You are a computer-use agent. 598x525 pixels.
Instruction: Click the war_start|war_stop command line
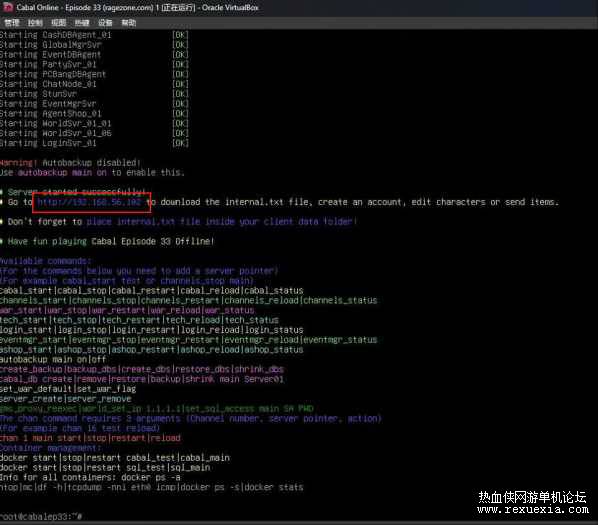(127, 311)
